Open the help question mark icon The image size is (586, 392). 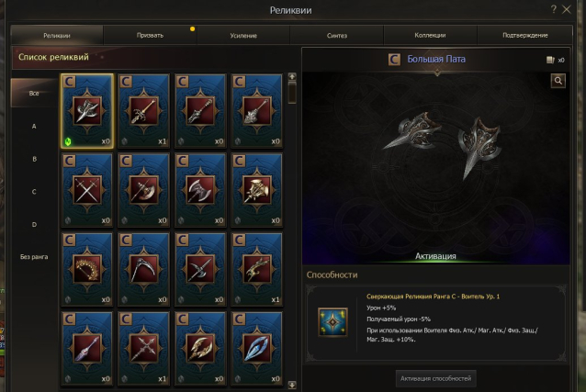click(554, 9)
